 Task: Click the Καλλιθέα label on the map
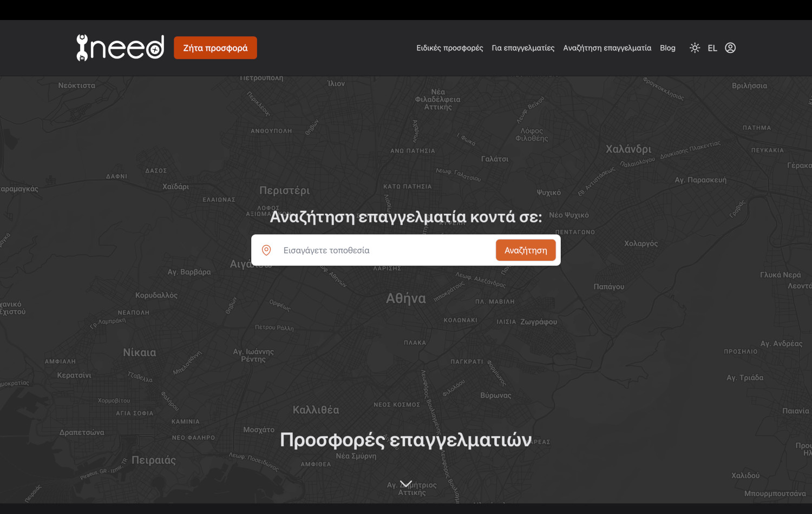point(316,410)
